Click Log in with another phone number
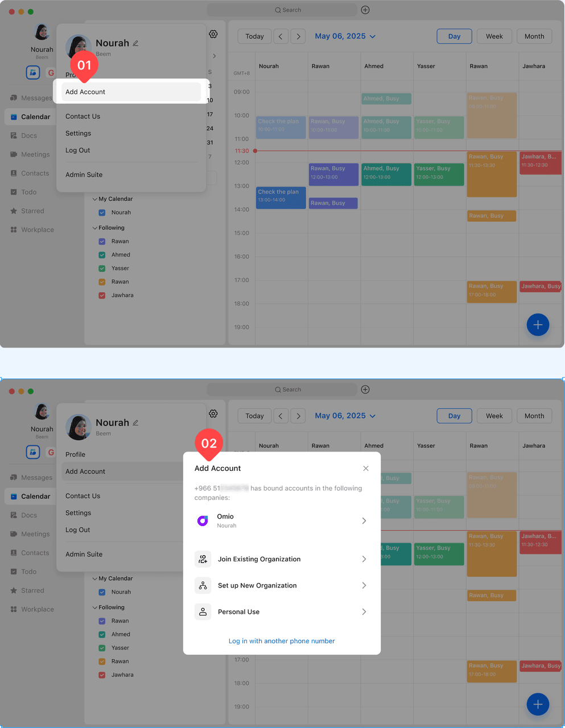Screen dimensions: 565x728 pos(282,641)
